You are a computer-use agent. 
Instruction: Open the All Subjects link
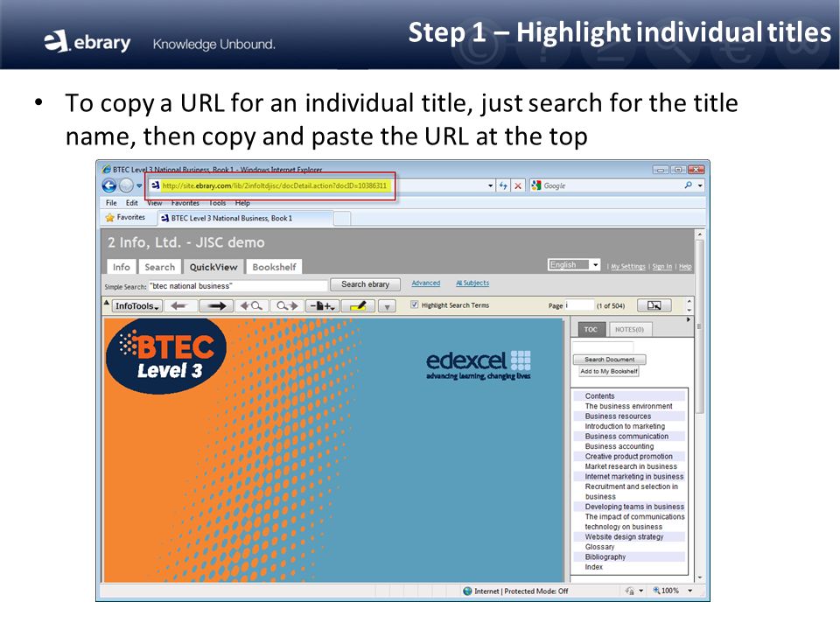pos(472,283)
